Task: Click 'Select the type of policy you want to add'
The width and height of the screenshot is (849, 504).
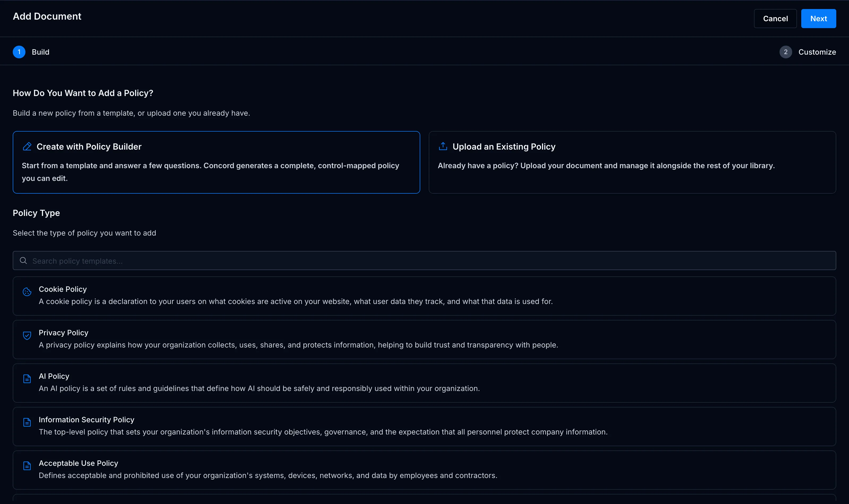Action: click(85, 233)
